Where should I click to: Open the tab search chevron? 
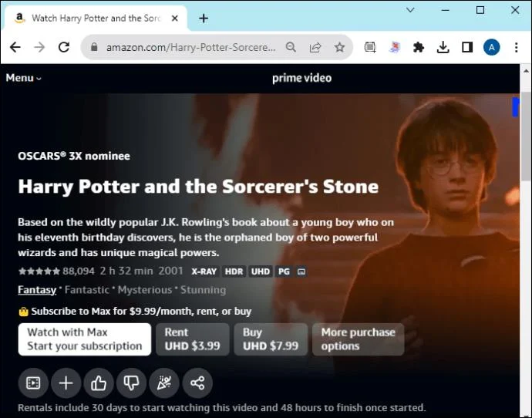point(410,10)
